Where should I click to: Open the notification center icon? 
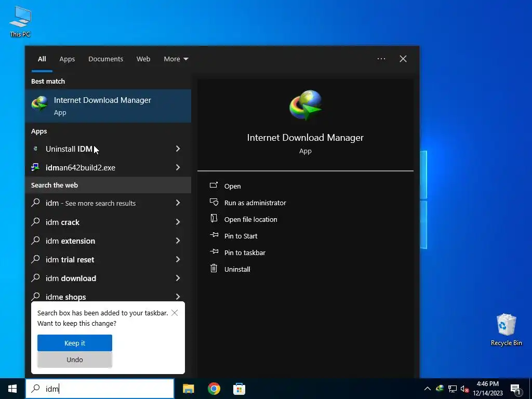point(516,389)
